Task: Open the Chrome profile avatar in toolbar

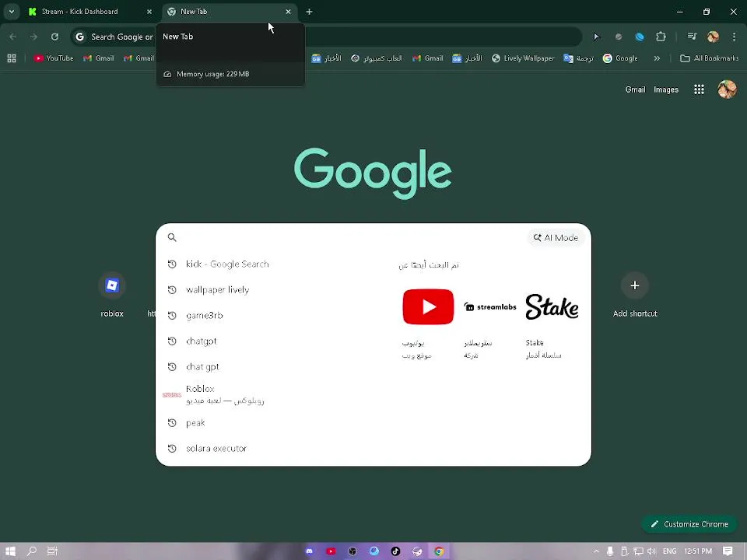Action: pyautogui.click(x=714, y=37)
